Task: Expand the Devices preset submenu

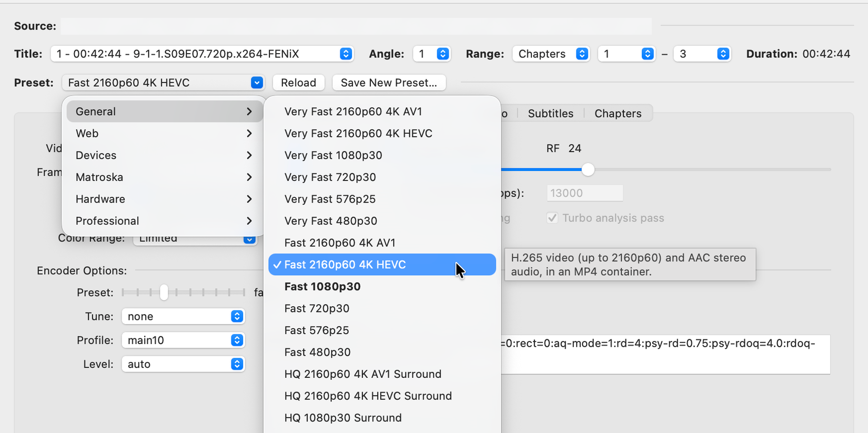Action: pos(164,155)
